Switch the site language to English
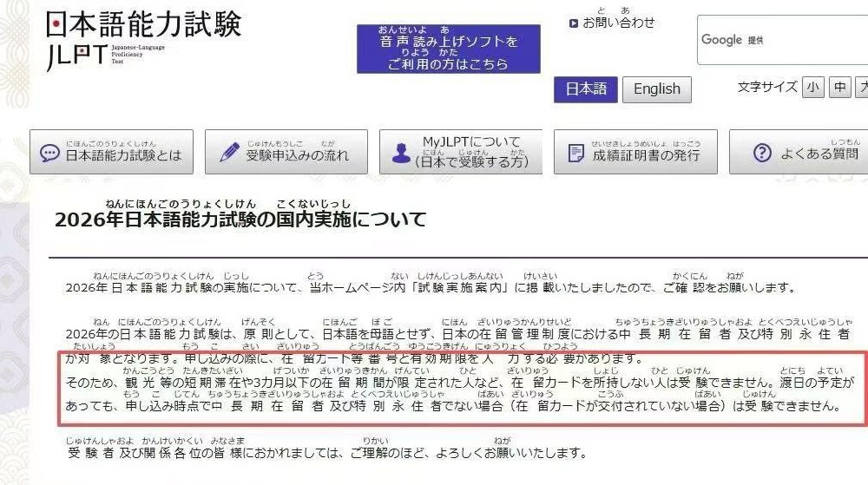The width and height of the screenshot is (868, 485). (x=656, y=89)
